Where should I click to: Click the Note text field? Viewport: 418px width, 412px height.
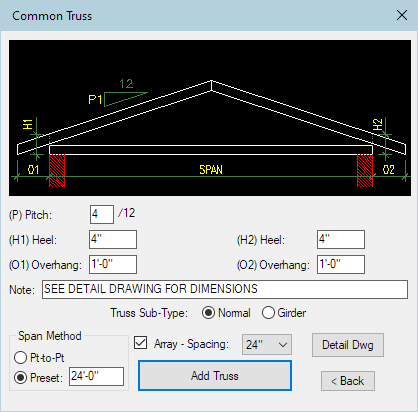(225, 289)
